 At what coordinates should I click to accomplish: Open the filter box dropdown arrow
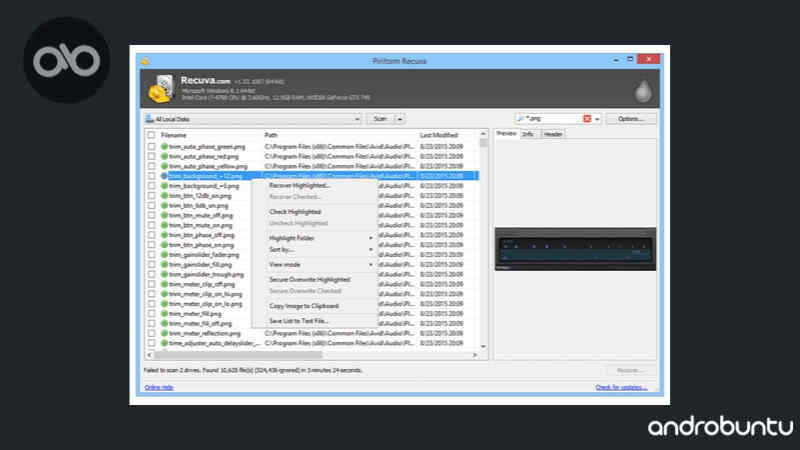pyautogui.click(x=597, y=119)
